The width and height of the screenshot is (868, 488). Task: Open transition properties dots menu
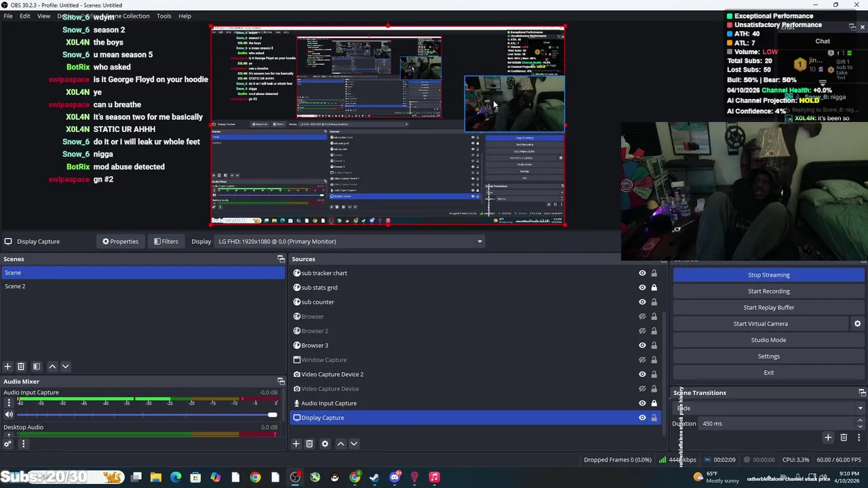click(859, 438)
